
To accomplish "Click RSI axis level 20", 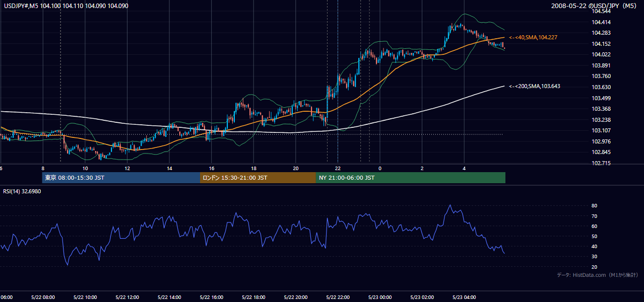I will pos(595,267).
